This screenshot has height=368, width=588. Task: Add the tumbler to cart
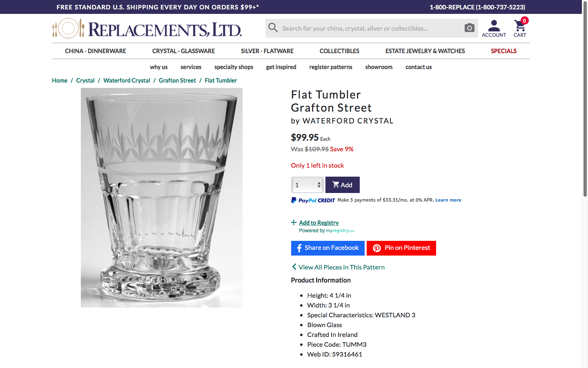(343, 185)
